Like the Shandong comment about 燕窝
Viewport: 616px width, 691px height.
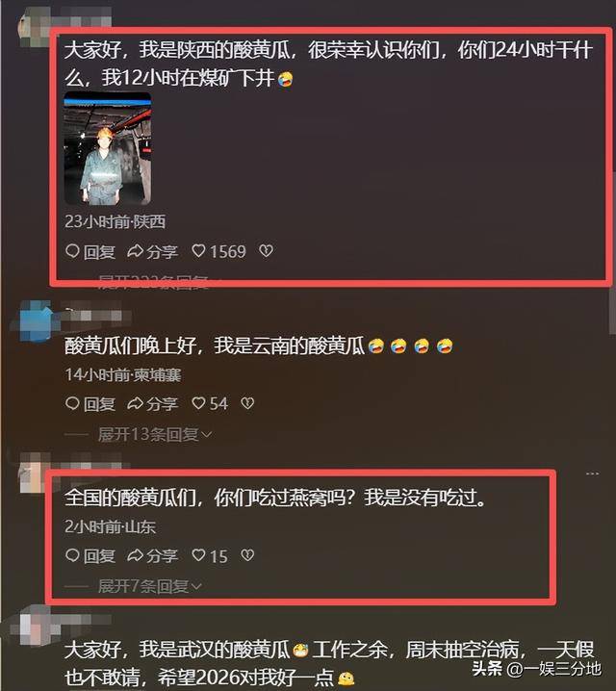pyautogui.click(x=210, y=555)
